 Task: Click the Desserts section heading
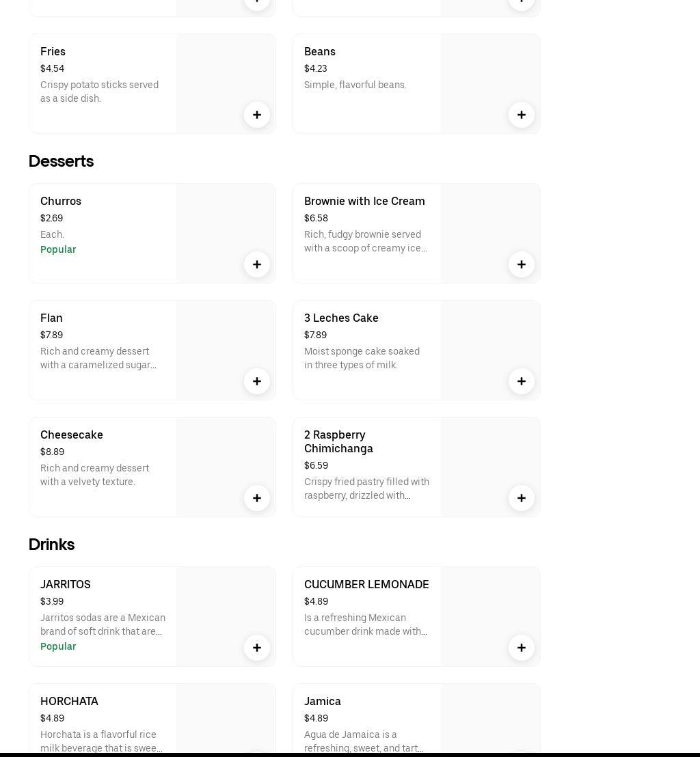tap(61, 161)
